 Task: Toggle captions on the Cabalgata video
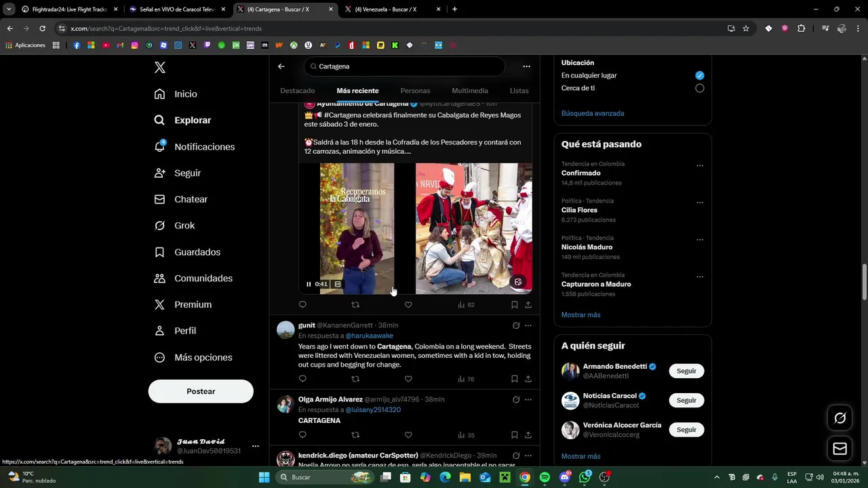point(338,284)
